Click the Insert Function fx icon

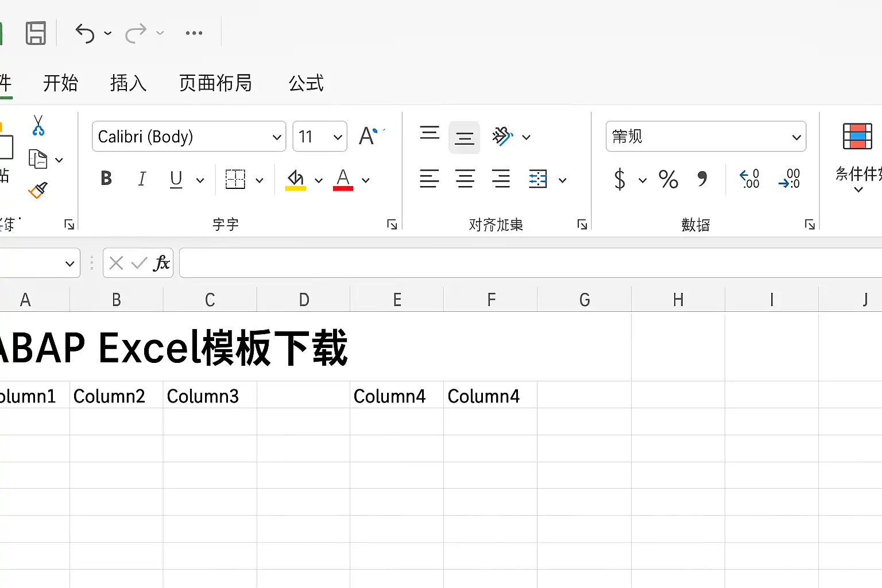(x=161, y=263)
